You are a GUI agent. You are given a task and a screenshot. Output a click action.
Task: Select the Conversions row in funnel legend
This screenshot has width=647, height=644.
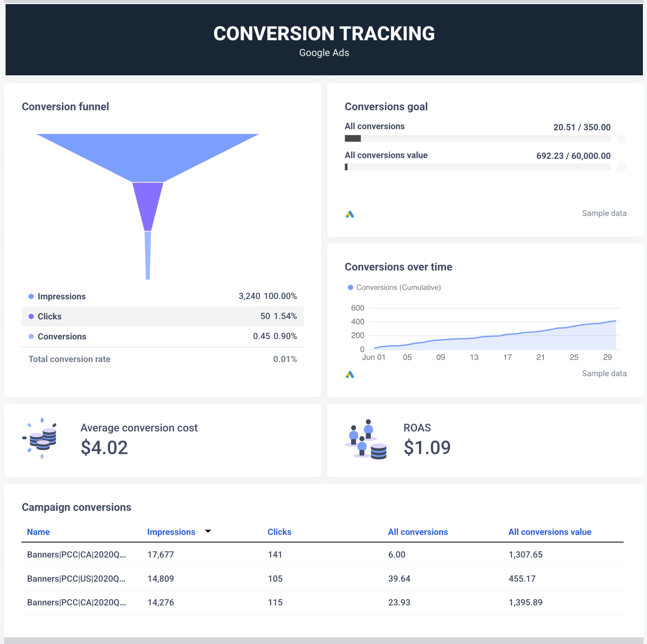(163, 337)
